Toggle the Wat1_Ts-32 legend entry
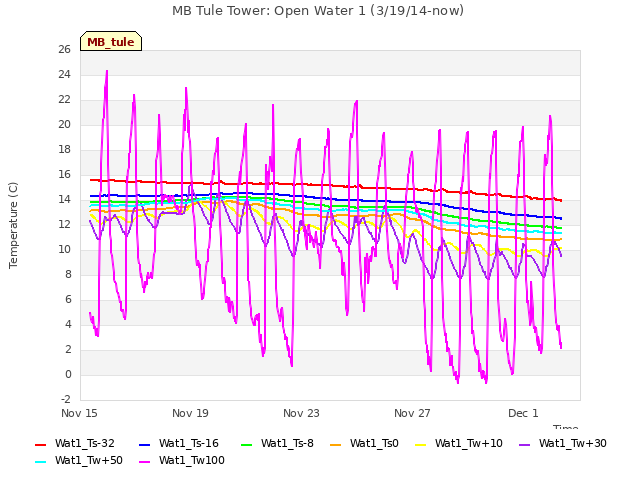The image size is (640, 480). [74, 443]
